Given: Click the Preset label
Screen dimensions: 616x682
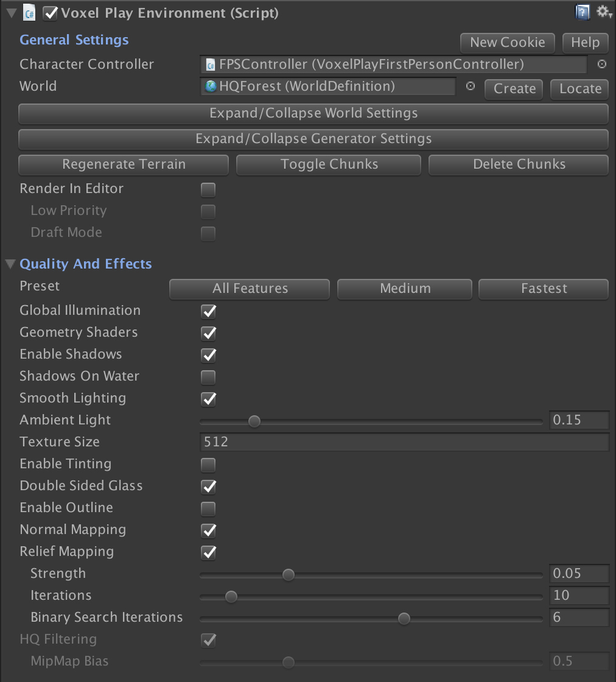Looking at the screenshot, I should pos(40,286).
